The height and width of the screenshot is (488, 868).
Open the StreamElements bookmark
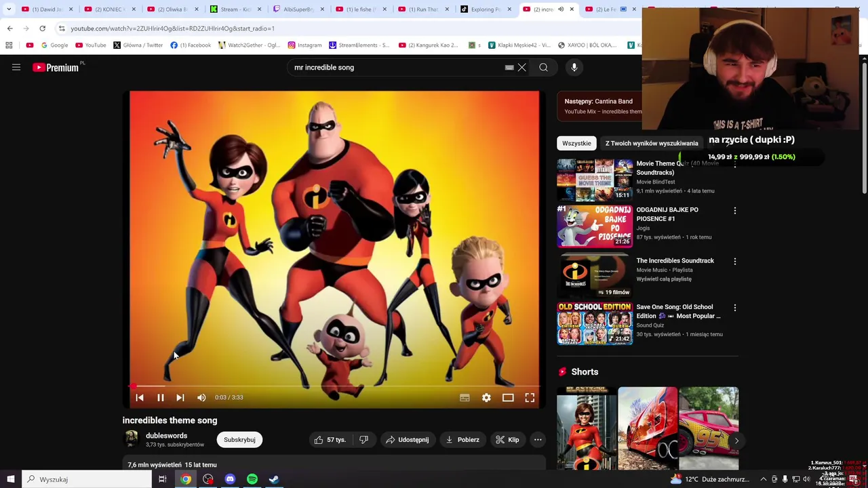pos(359,45)
